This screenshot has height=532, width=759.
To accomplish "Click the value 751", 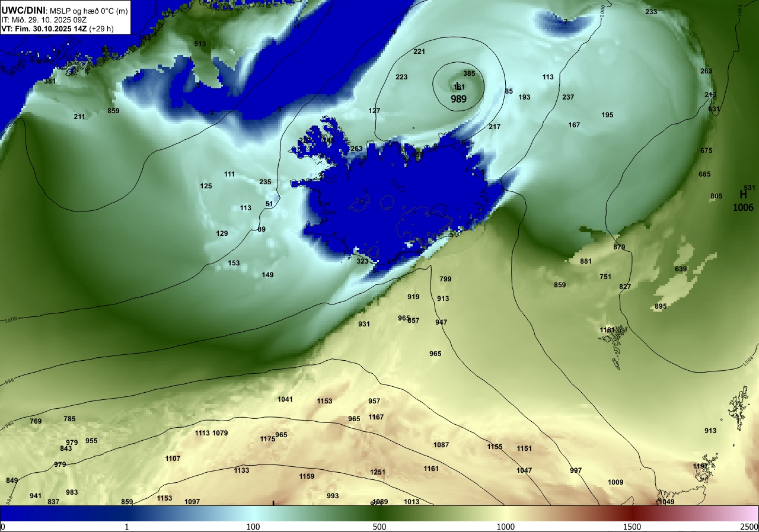I will point(605,277).
